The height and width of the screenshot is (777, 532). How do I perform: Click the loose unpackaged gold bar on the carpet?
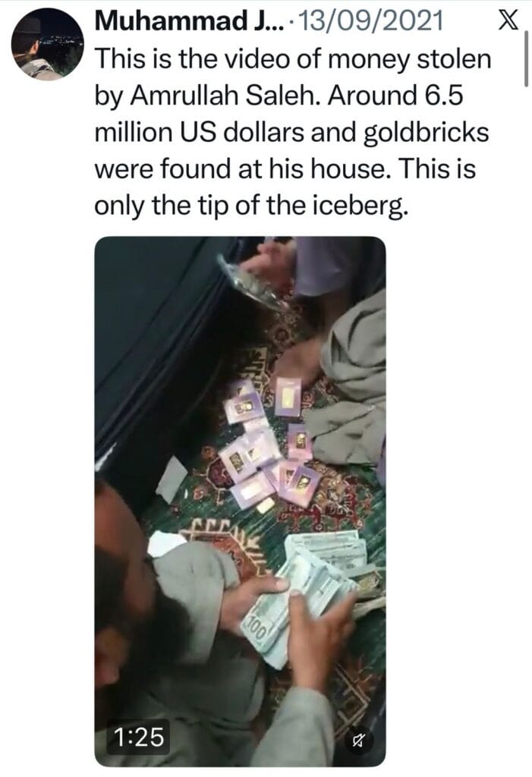[x=266, y=506]
